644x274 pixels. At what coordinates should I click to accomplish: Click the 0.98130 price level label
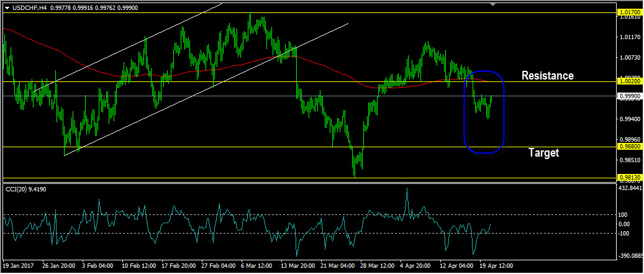click(x=629, y=178)
